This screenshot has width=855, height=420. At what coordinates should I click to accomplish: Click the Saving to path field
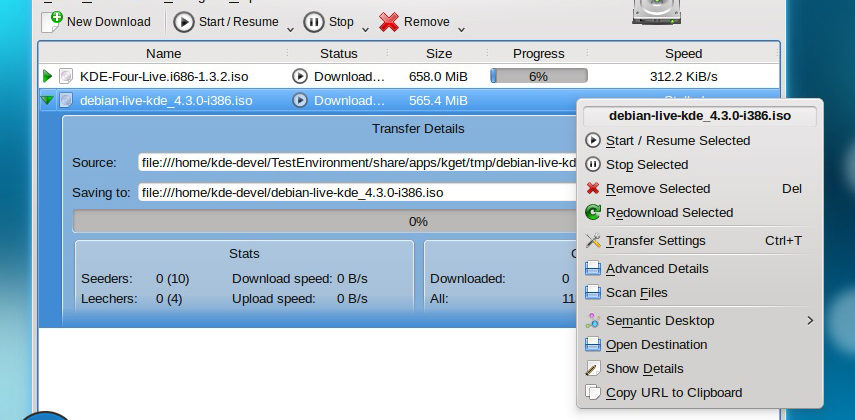pyautogui.click(x=358, y=193)
